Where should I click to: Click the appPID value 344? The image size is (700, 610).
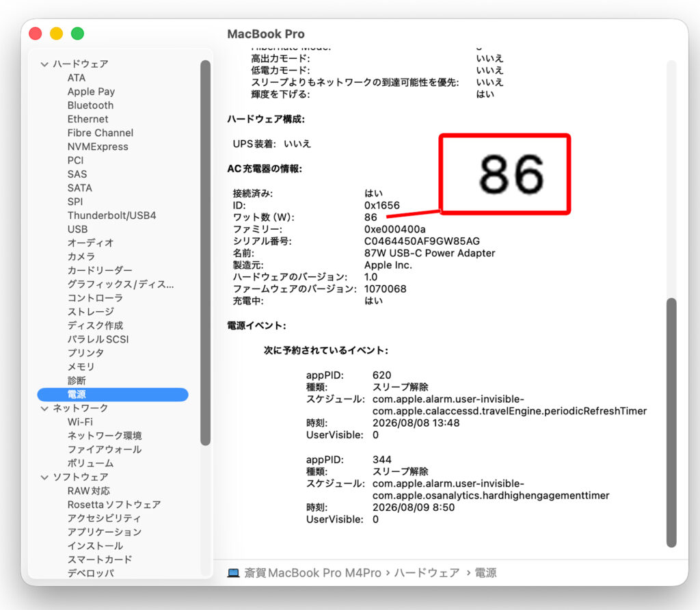coord(381,460)
